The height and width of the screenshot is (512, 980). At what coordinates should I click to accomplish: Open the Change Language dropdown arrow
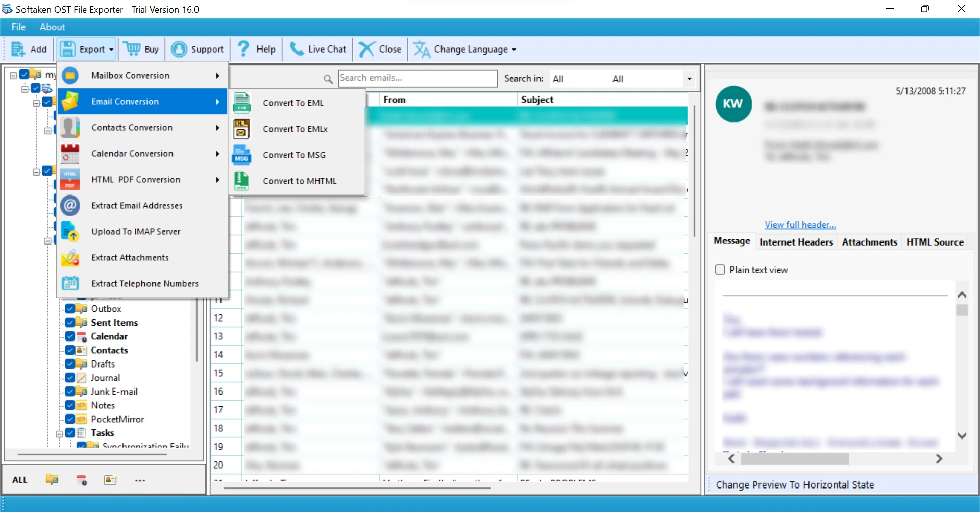coord(514,50)
